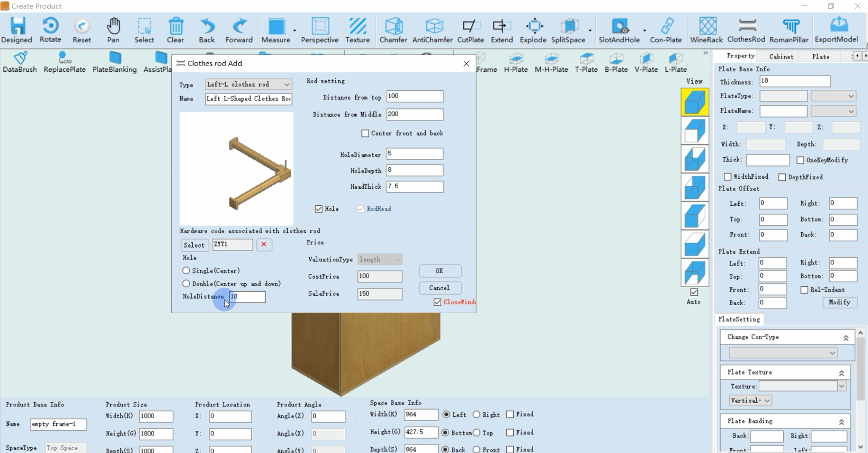Remove hardware code with red X
868x453 pixels.
click(x=264, y=245)
